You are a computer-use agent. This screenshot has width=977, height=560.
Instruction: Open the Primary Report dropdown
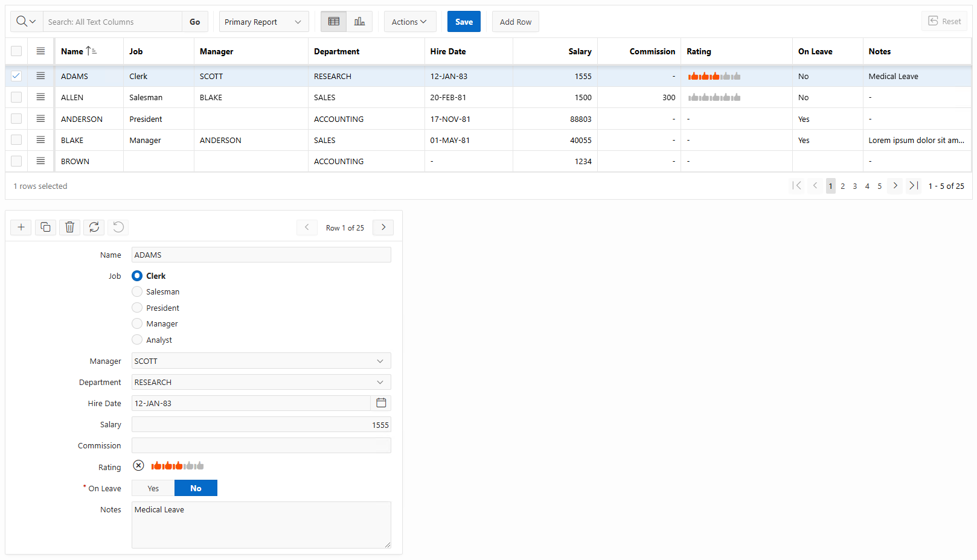point(264,22)
